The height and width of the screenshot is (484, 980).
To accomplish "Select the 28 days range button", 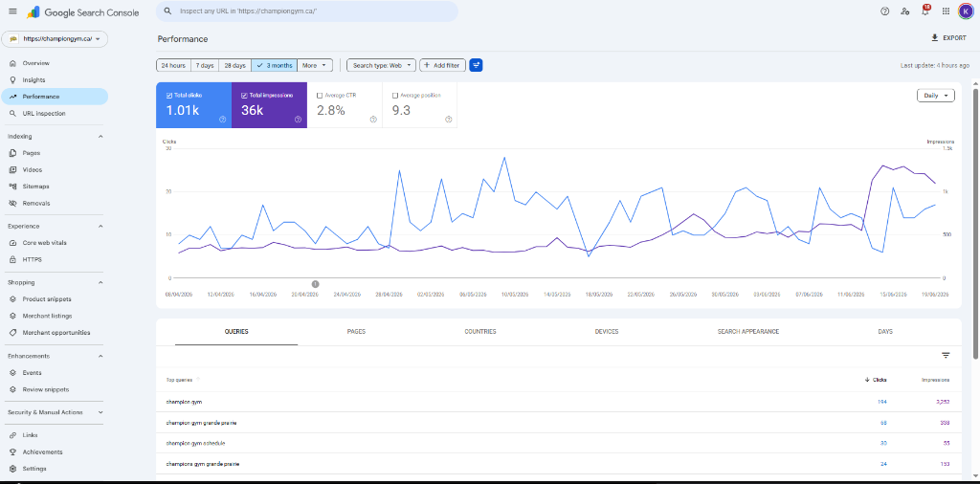I will (235, 65).
